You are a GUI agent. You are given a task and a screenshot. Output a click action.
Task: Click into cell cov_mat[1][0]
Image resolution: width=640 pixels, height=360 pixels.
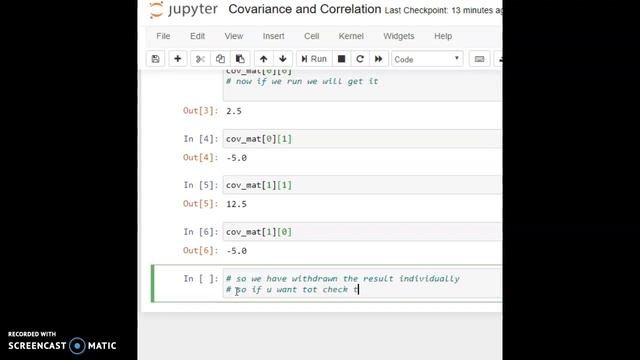(x=362, y=232)
